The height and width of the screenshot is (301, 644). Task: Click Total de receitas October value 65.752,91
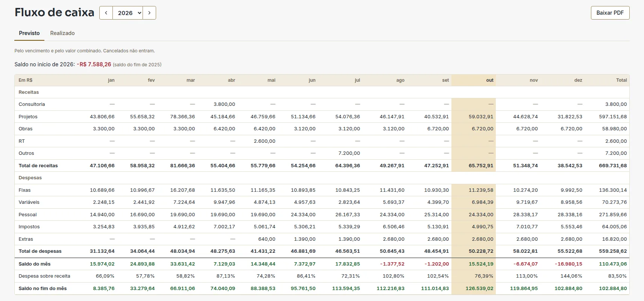pyautogui.click(x=481, y=166)
